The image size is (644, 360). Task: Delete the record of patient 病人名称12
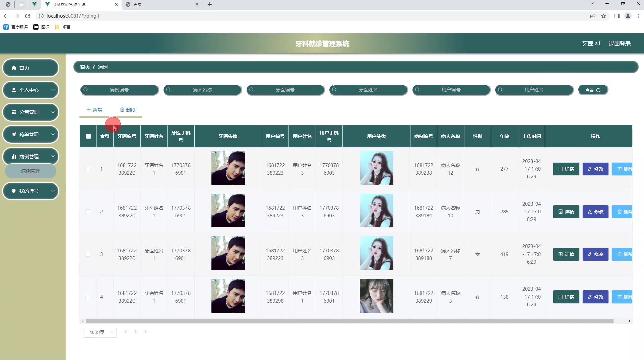[622, 169]
